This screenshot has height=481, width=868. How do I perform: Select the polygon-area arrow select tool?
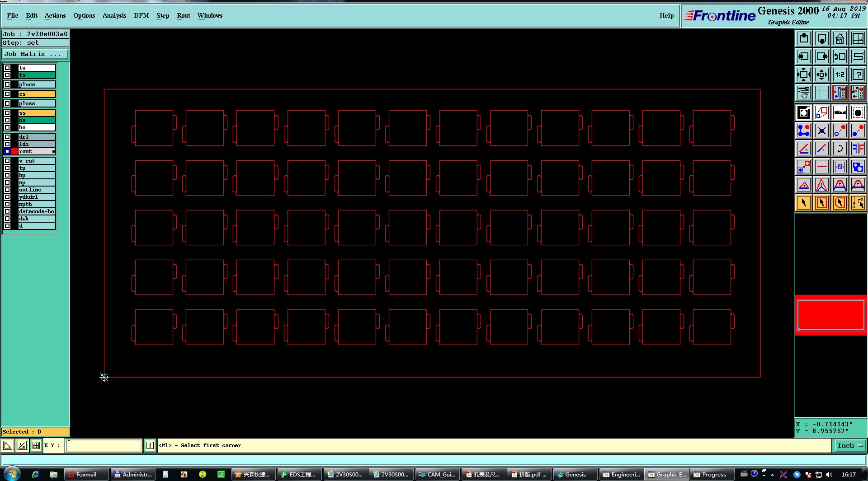840,203
